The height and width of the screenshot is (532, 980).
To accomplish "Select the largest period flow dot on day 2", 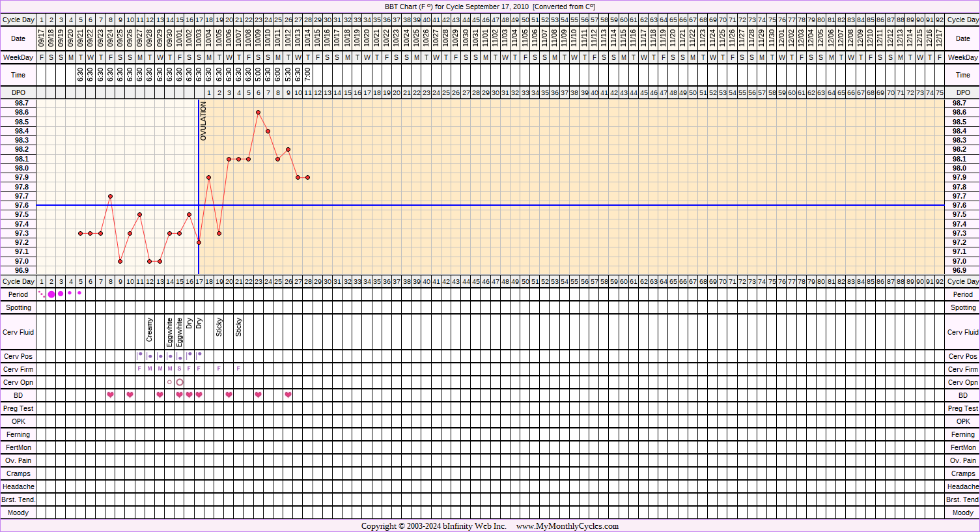I will tap(51, 294).
